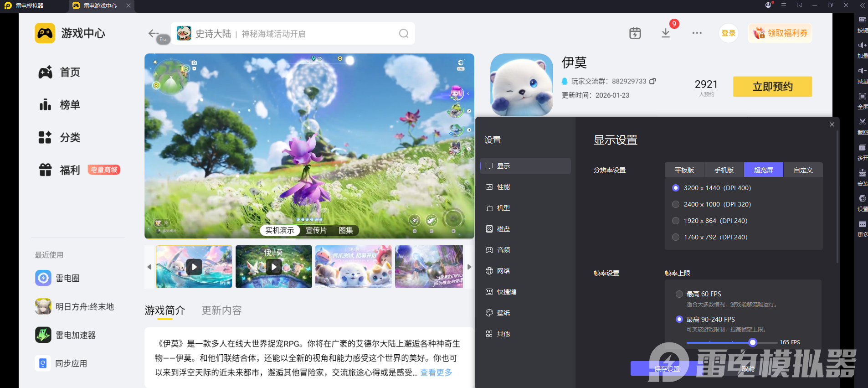Select the 最高 60 FPS option
Viewport: 868px width, 388px height.
point(699,294)
